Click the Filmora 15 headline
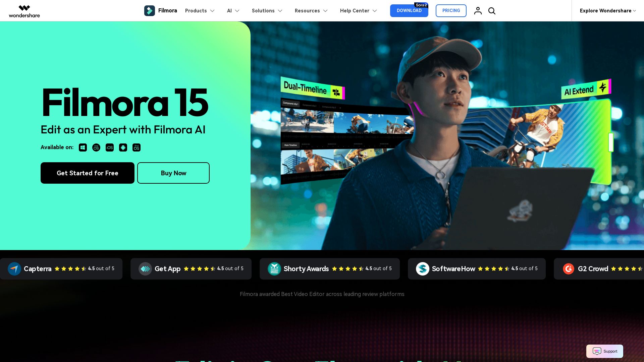Image resolution: width=644 pixels, height=362 pixels. pyautogui.click(x=125, y=102)
